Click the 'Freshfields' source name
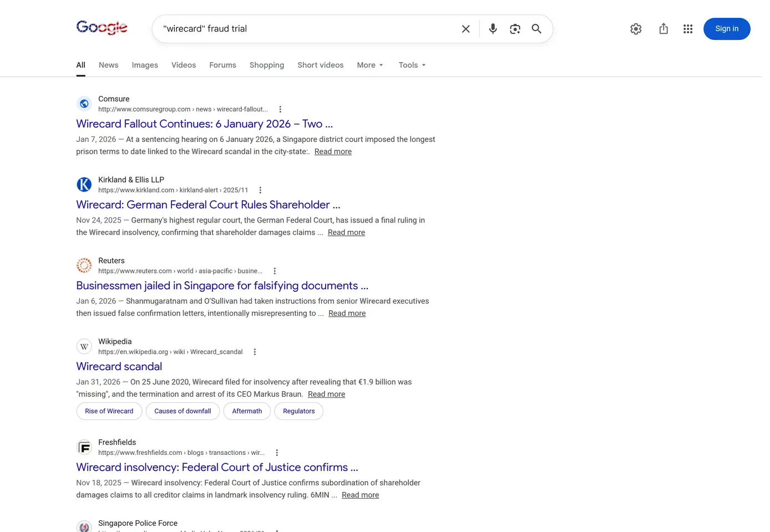 coord(117,442)
